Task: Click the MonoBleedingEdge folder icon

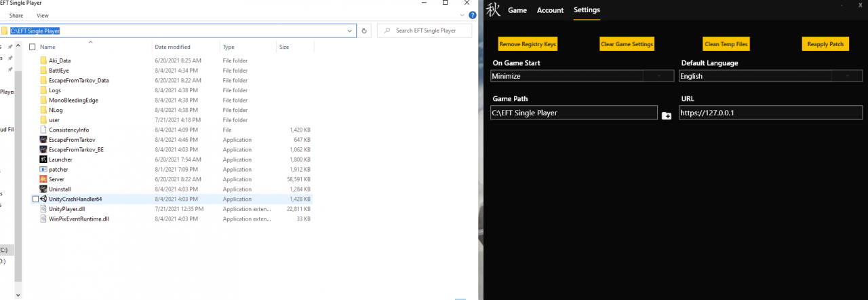Action: point(43,100)
